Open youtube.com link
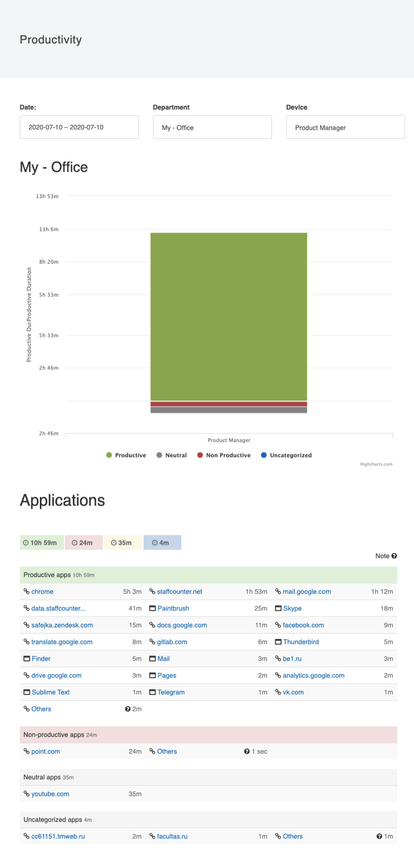Screen dimensions: 414x868 50,794
